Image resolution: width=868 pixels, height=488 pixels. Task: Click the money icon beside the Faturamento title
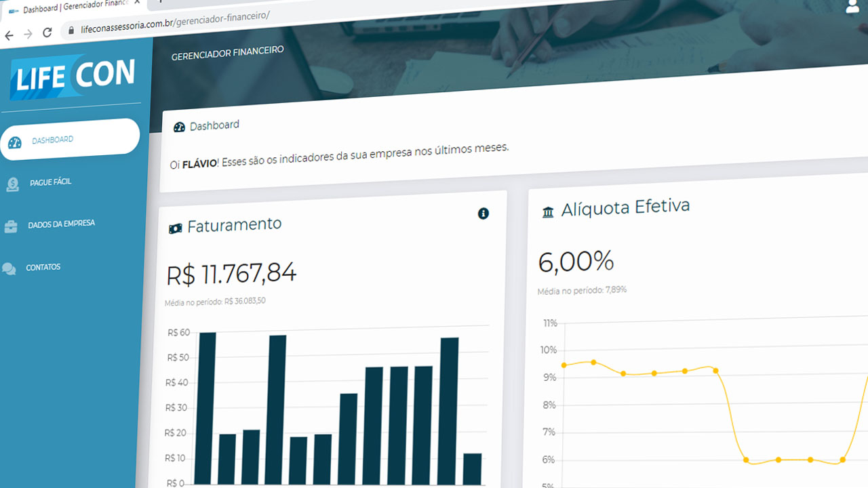175,228
